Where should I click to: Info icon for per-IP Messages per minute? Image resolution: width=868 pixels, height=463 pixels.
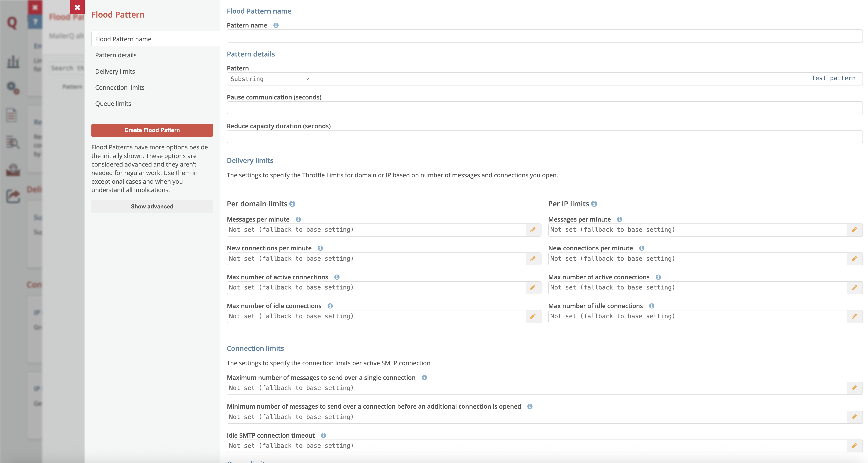[x=620, y=219]
